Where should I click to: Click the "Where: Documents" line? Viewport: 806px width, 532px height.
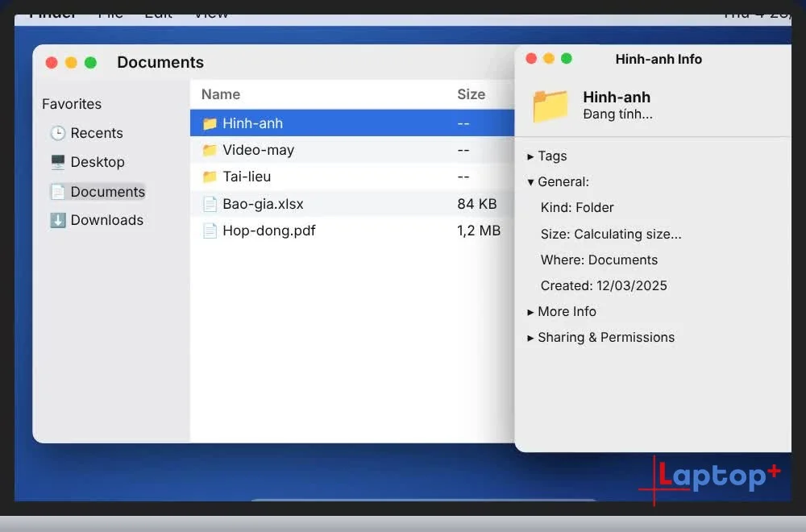[599, 260]
